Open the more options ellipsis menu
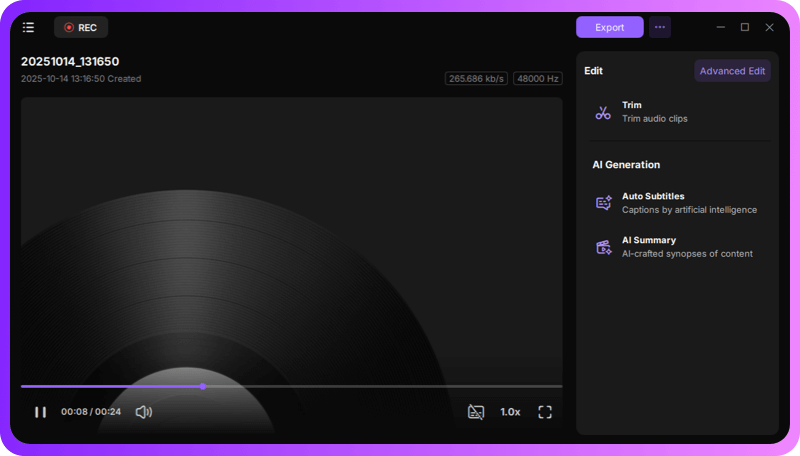 tap(659, 27)
